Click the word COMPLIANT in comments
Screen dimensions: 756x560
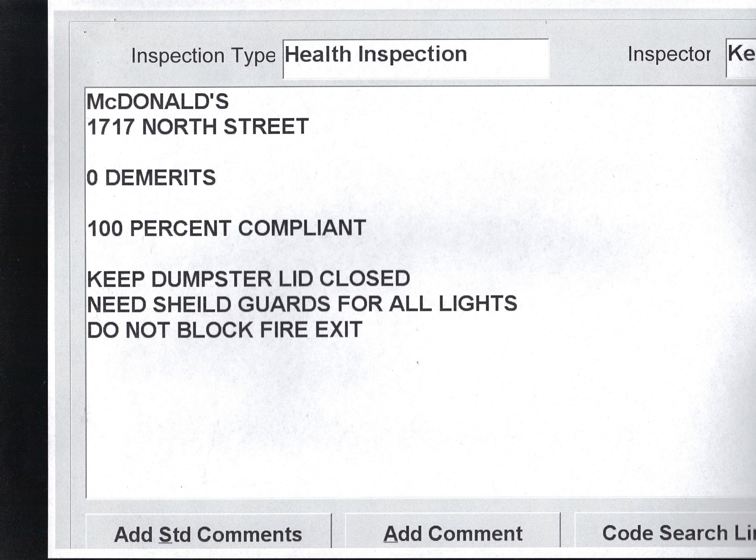click(302, 228)
